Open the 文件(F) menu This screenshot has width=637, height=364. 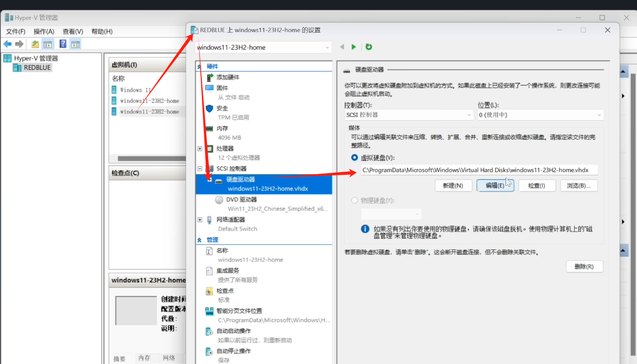(x=16, y=32)
